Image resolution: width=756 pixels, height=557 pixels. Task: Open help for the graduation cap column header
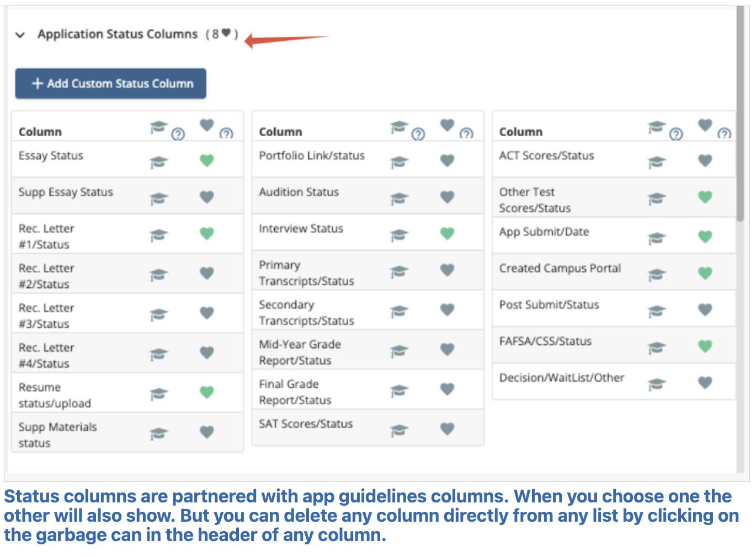178,134
